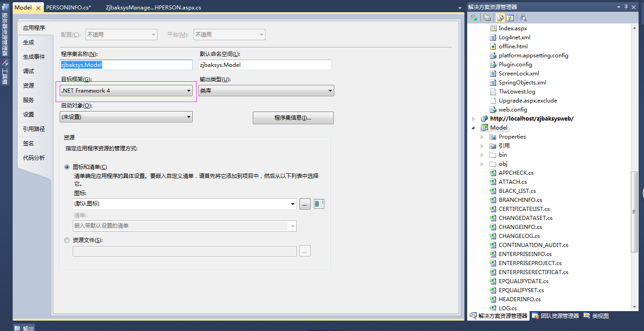Select TlwLowest.log in Solution Explorer

(517, 91)
